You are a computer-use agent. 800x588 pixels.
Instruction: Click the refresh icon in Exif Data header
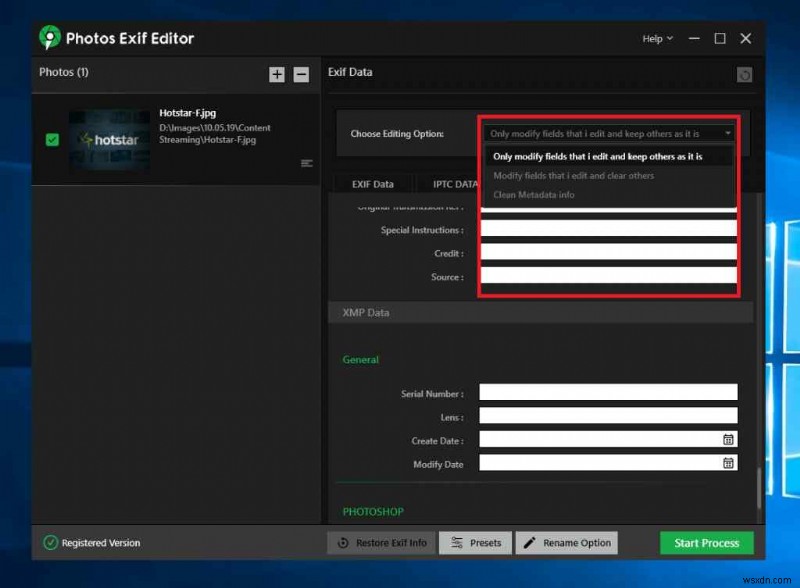[742, 74]
